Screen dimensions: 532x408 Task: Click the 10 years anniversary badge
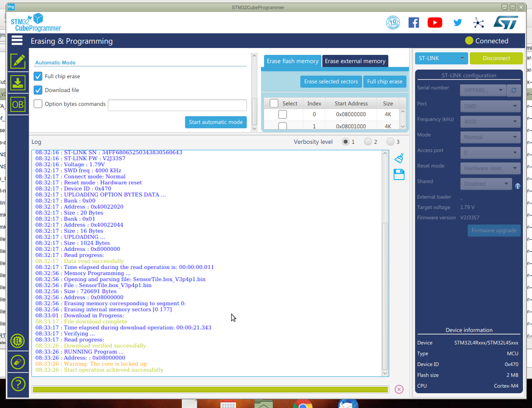tap(393, 23)
